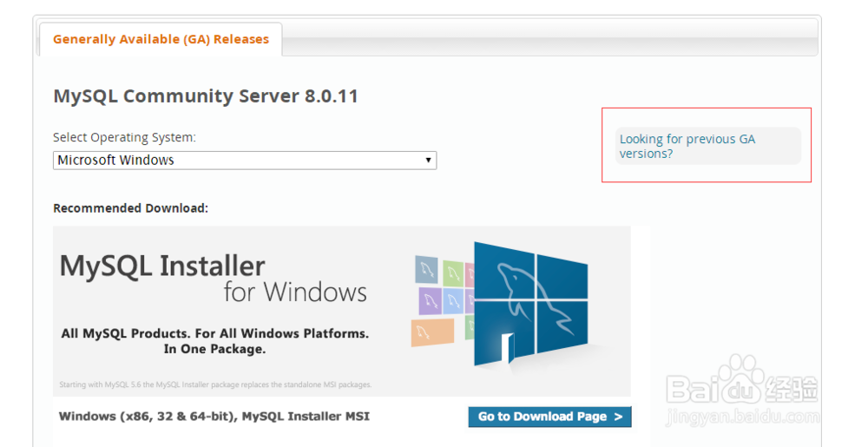Image resolution: width=868 pixels, height=447 pixels.
Task: Click the Go to Download Page button
Action: point(549,417)
